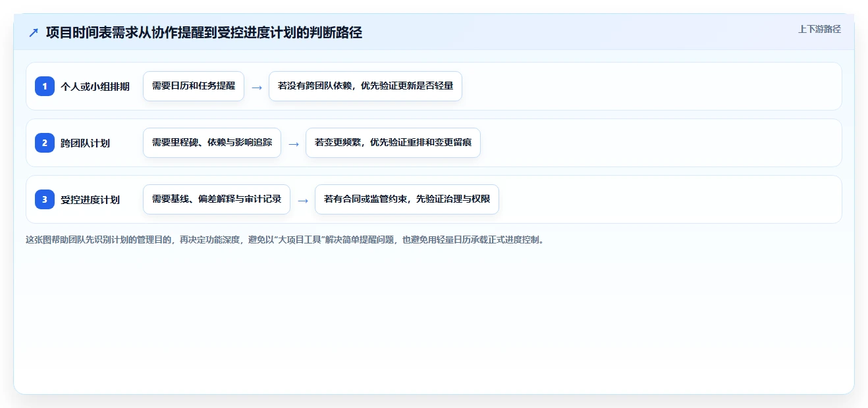Viewport: 868px width, 408px height.
Task: Click step number 1 badge
Action: (x=45, y=86)
